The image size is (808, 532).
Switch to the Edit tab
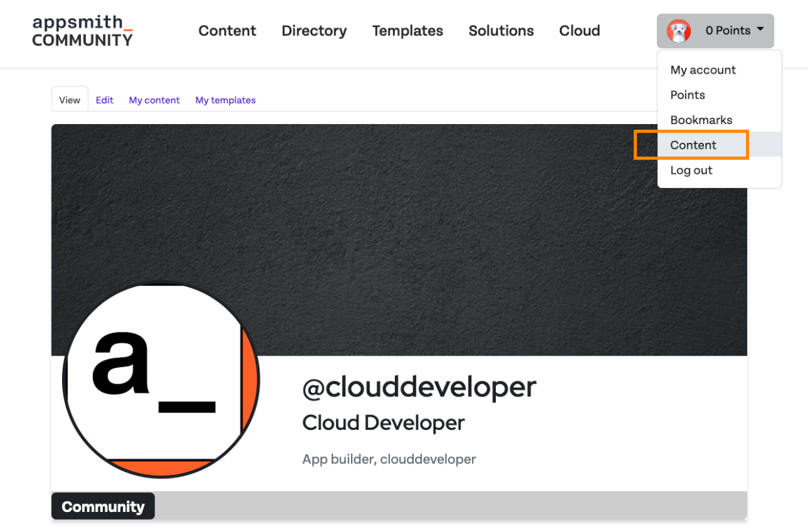pos(105,100)
